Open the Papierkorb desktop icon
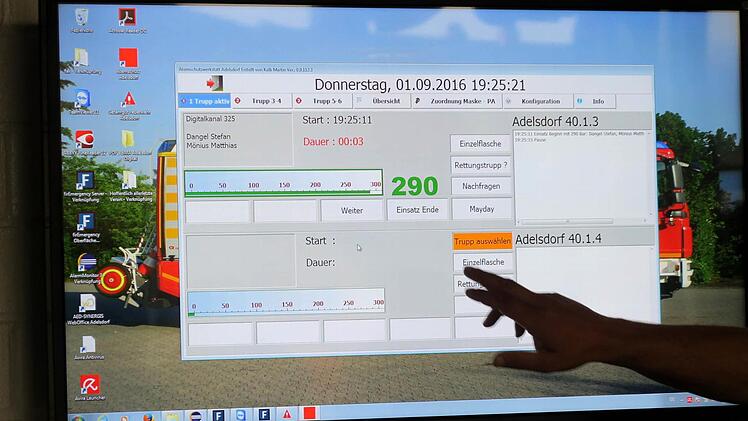This screenshot has height=421, width=748. pos(82,20)
